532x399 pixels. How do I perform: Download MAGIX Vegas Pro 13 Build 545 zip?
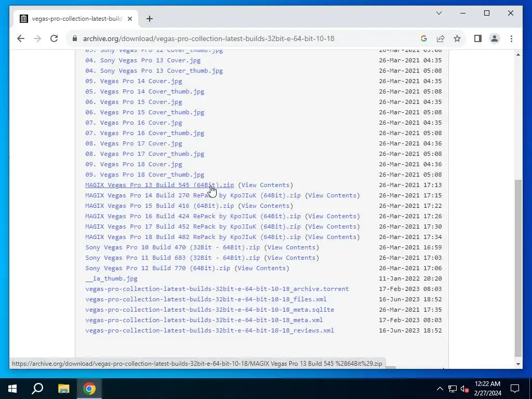point(159,185)
